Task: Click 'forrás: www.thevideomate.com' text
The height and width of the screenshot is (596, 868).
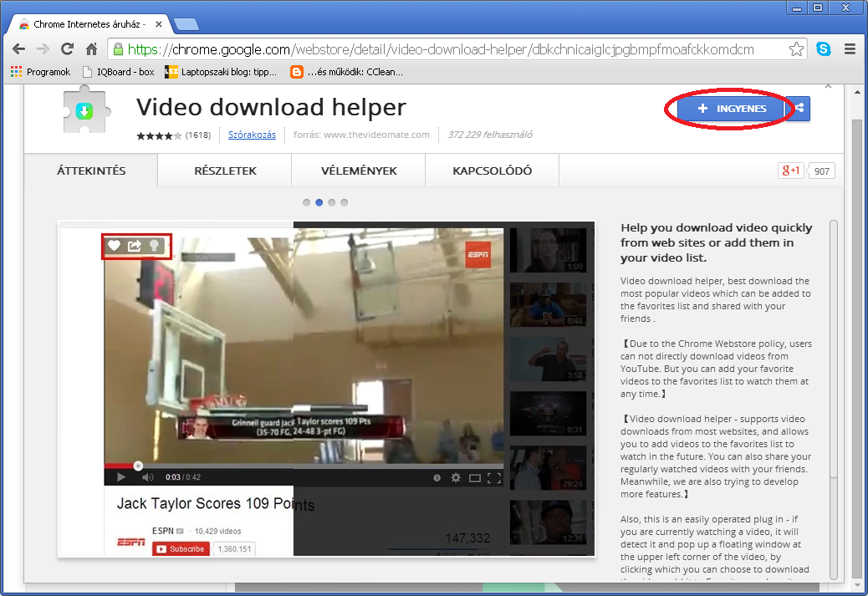Action: 361,135
